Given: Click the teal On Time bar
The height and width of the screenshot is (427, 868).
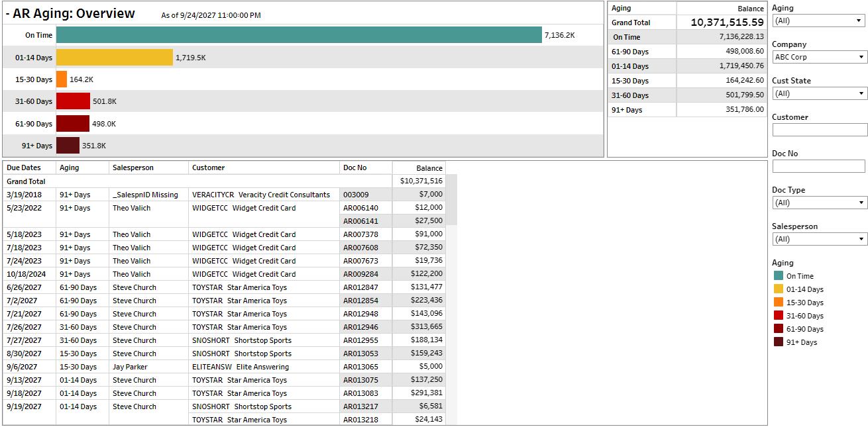Looking at the screenshot, I should (298, 35).
